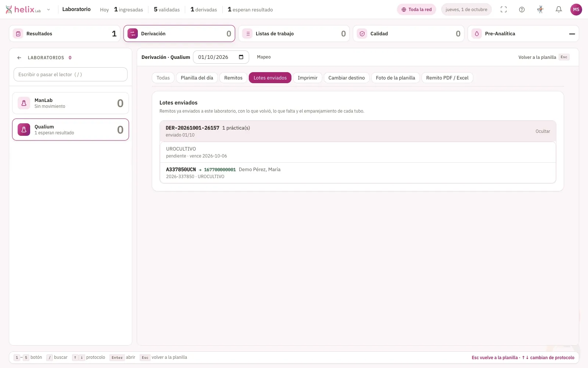Click the 167700000001 tube code
This screenshot has height=368, width=588.
[220, 170]
